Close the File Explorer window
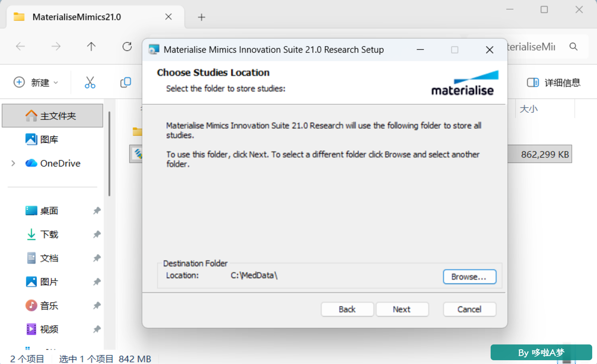 579,10
